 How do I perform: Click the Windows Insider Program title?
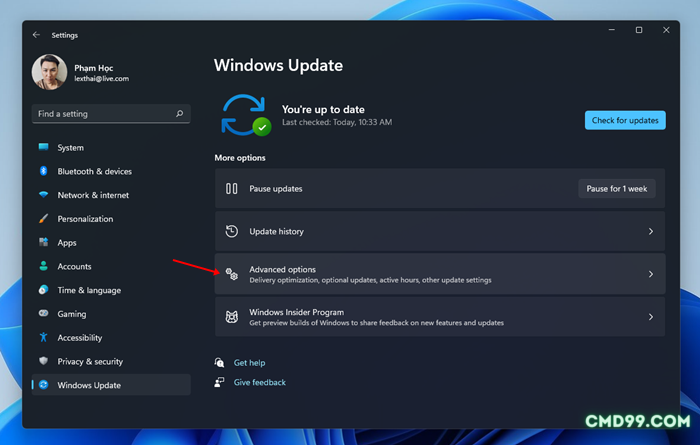pos(296,312)
